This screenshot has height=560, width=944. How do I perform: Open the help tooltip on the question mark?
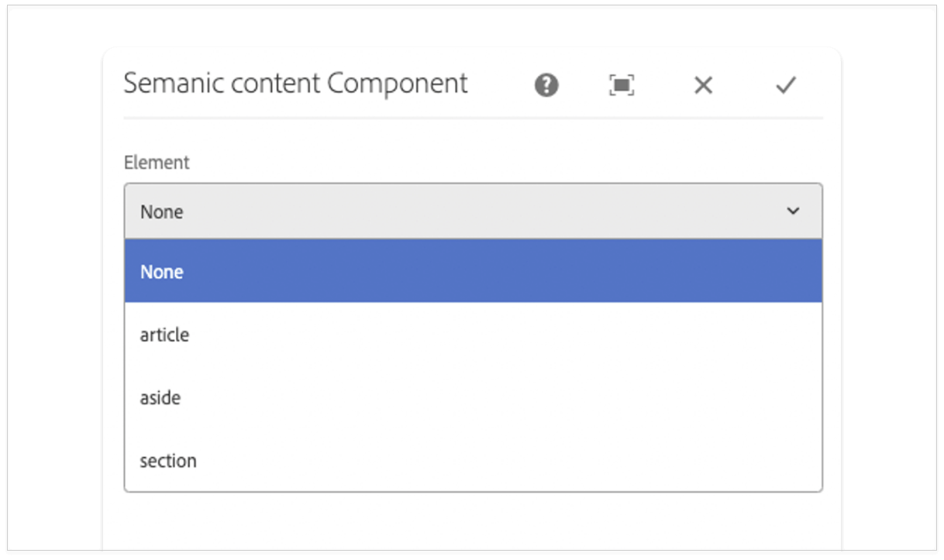point(545,84)
